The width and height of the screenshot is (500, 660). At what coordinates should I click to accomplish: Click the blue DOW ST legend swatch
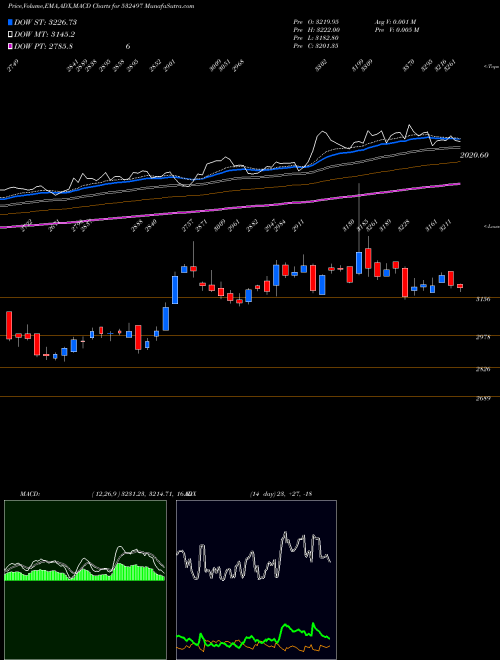11,22
